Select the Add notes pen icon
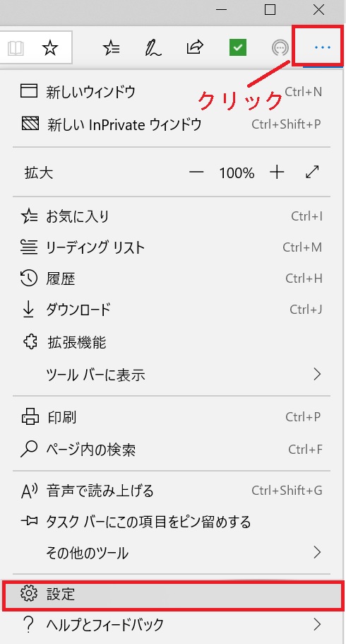The width and height of the screenshot is (346, 644). pyautogui.click(x=153, y=49)
